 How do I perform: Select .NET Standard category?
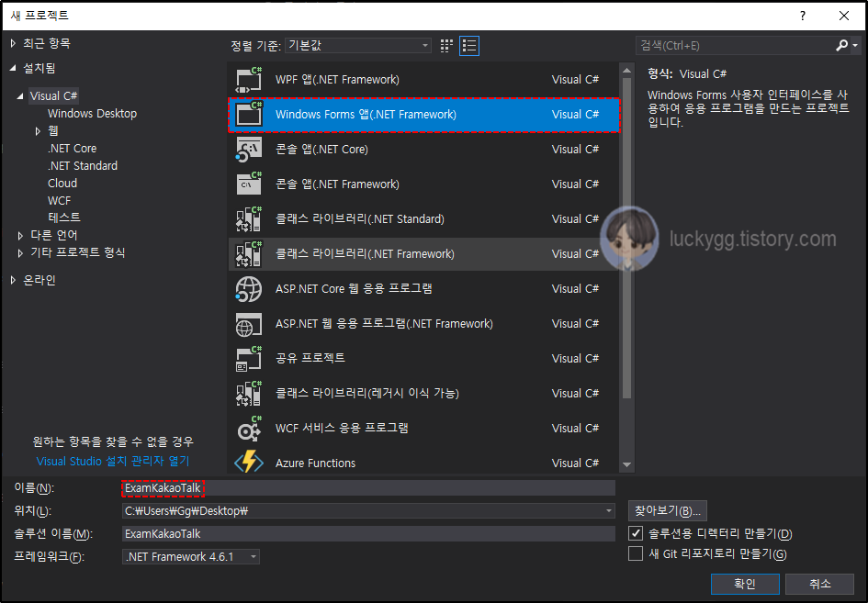click(83, 165)
